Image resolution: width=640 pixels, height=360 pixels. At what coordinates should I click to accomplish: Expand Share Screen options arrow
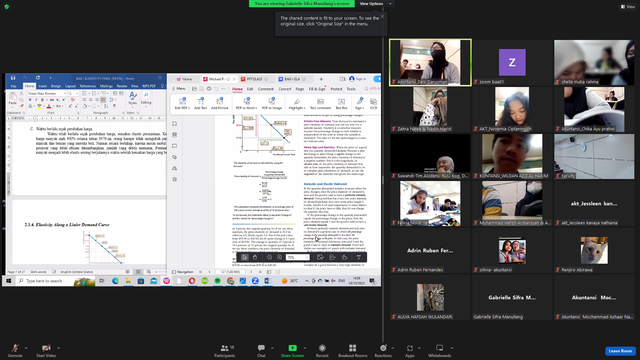(x=304, y=348)
